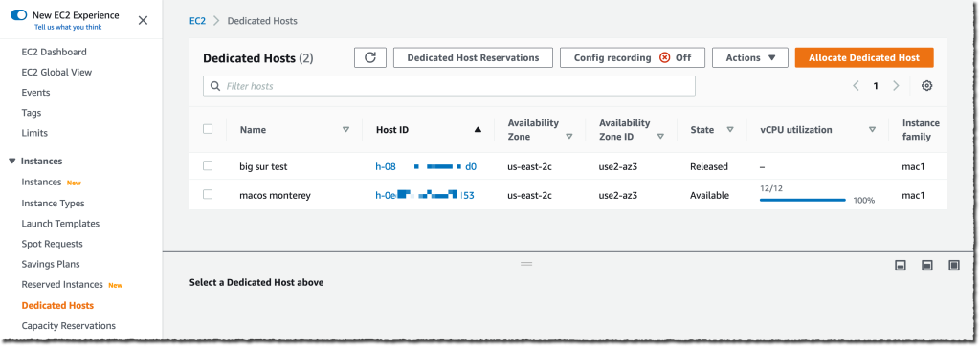Refresh the Dedicated Hosts list

(370, 57)
